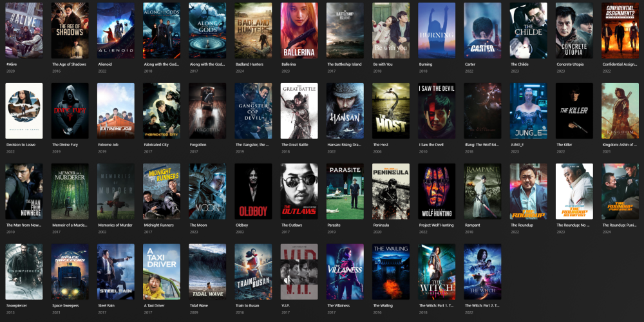Open the Steel Rain poster
Screen dimensions: 644x322
(x=116, y=272)
